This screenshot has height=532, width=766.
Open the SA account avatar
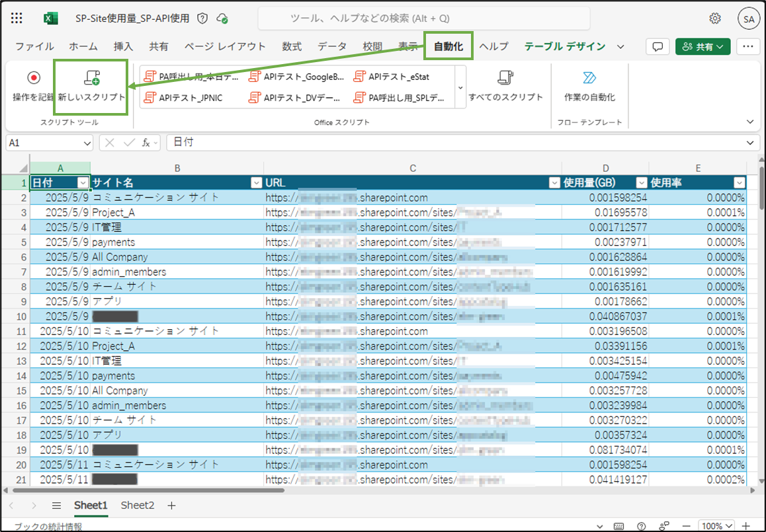point(749,19)
